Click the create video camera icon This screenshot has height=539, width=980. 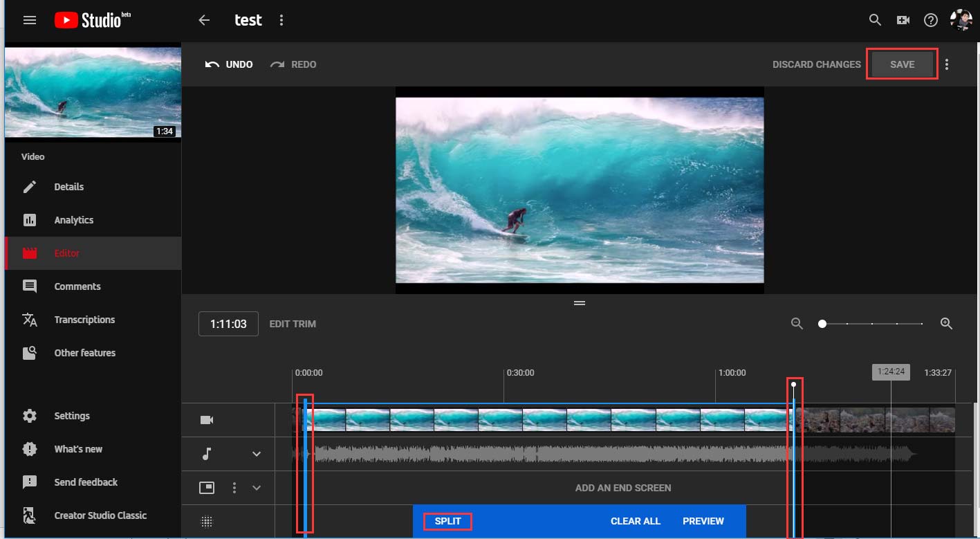903,20
